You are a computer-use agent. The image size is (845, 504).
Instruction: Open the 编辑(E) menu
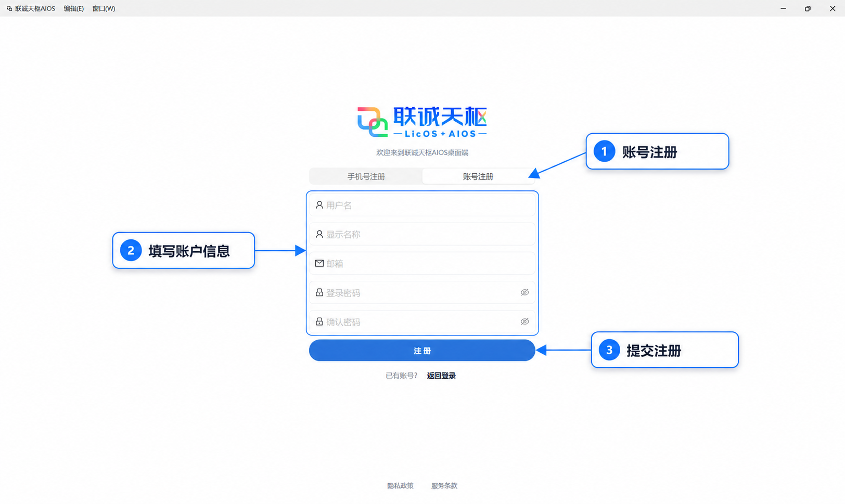pos(74,8)
